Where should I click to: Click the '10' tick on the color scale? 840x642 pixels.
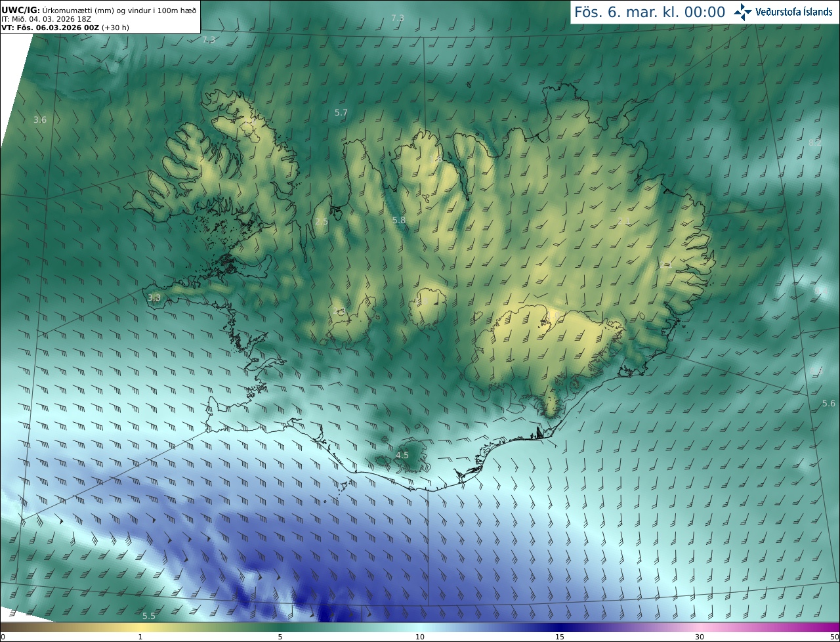pyautogui.click(x=420, y=637)
